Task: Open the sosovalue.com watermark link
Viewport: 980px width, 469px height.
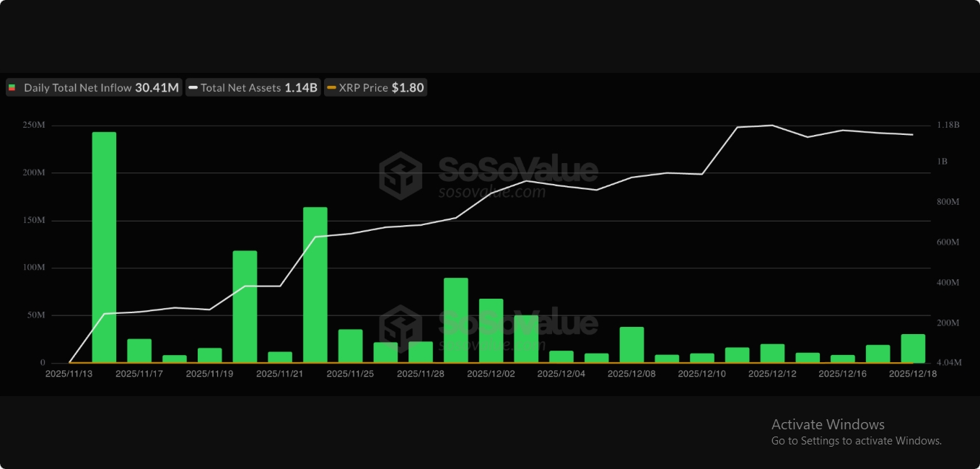Action: [492, 192]
